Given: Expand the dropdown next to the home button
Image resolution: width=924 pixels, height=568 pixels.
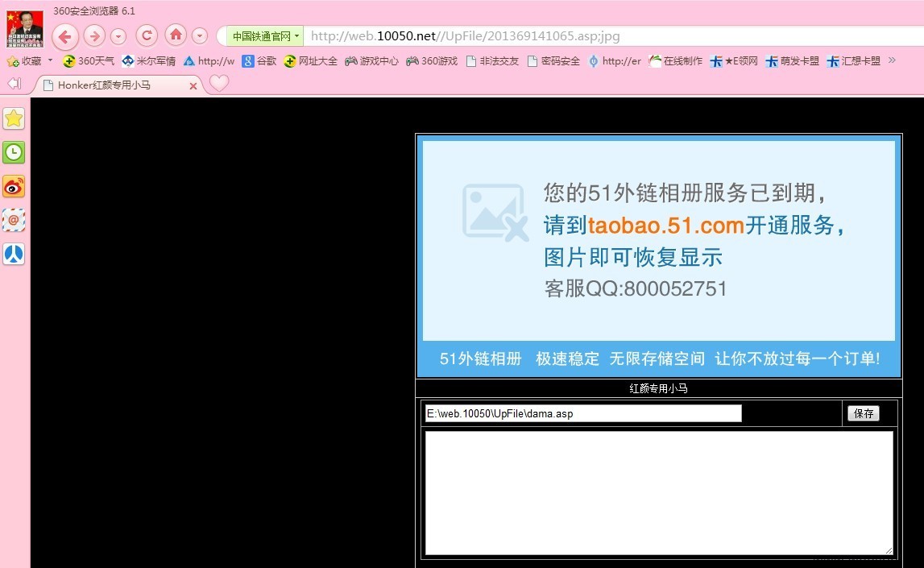Looking at the screenshot, I should tap(200, 36).
